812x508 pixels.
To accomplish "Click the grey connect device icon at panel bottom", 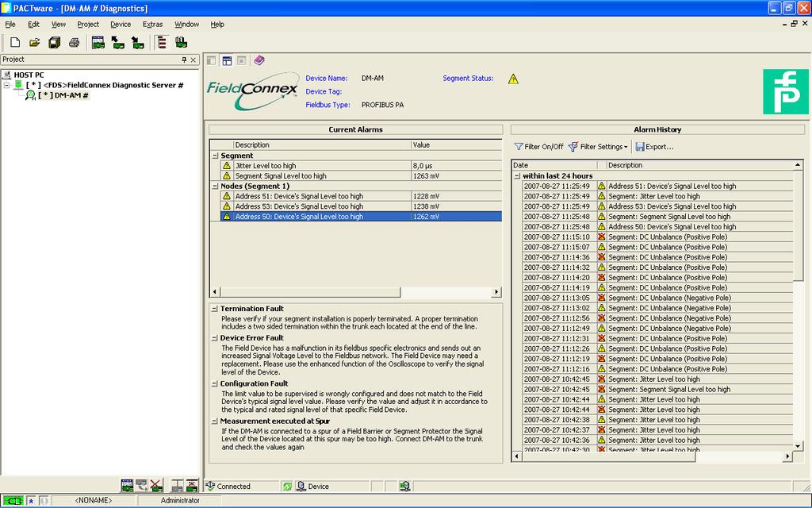I will [177, 486].
